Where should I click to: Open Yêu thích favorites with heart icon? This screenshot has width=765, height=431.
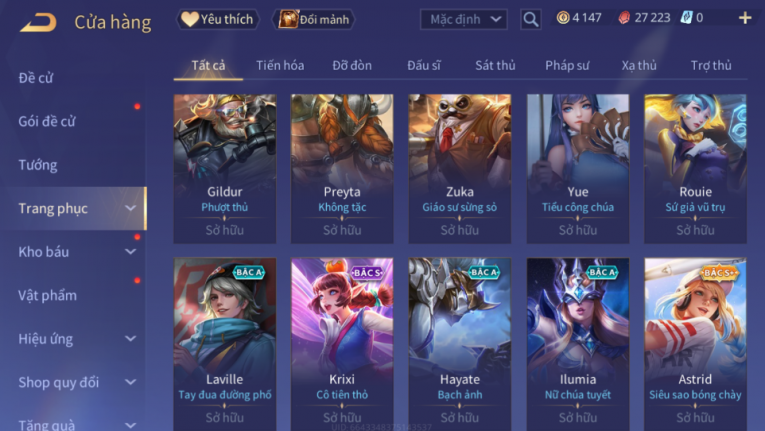click(218, 20)
